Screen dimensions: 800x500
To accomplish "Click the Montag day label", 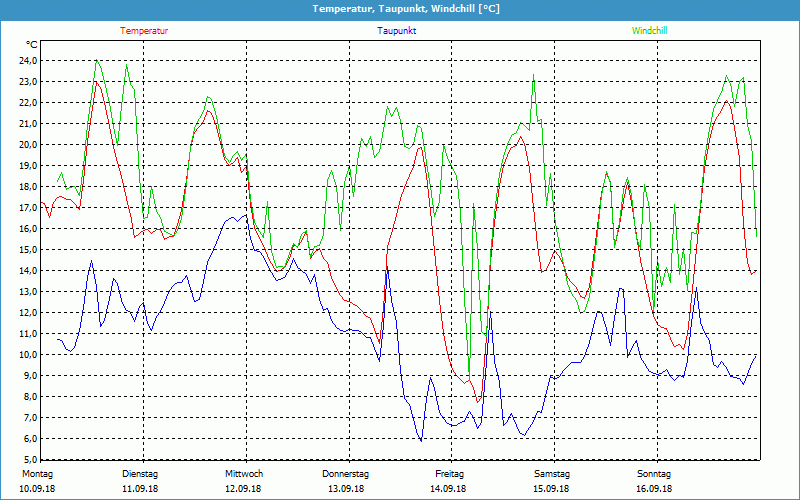I will pyautogui.click(x=37, y=474).
